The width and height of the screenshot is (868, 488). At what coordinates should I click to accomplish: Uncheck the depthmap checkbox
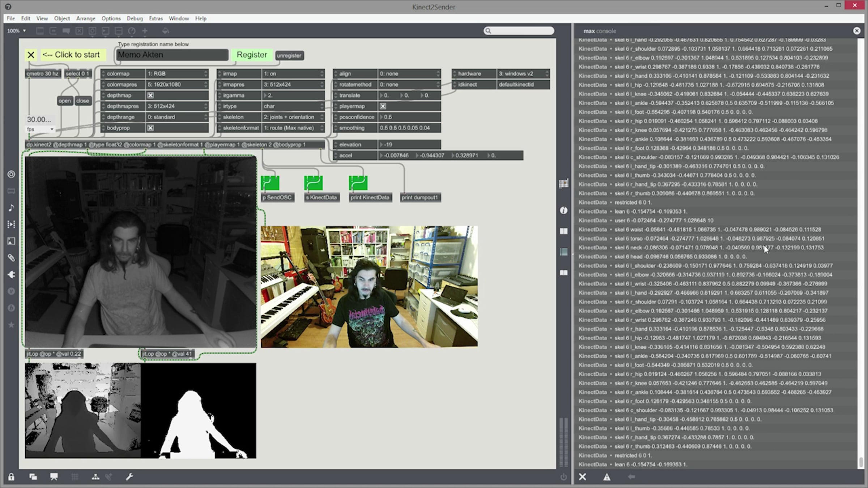[150, 95]
